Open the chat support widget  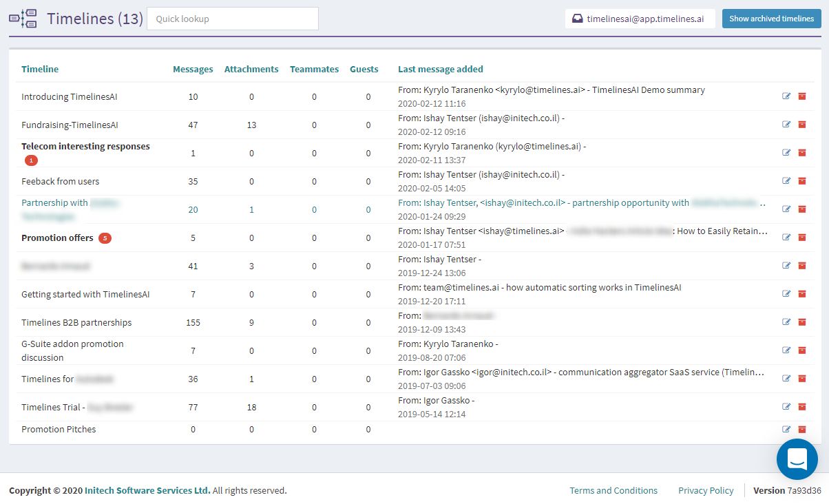click(797, 459)
